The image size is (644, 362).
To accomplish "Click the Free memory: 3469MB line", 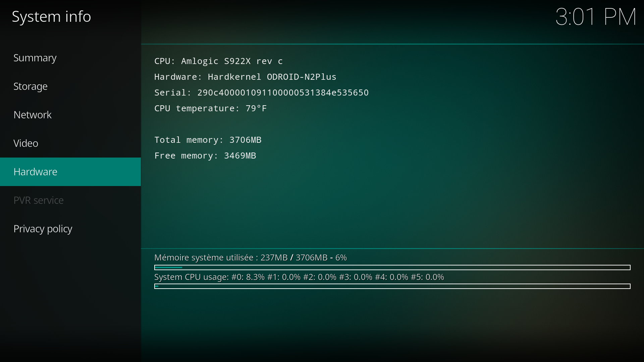I will pos(205,156).
